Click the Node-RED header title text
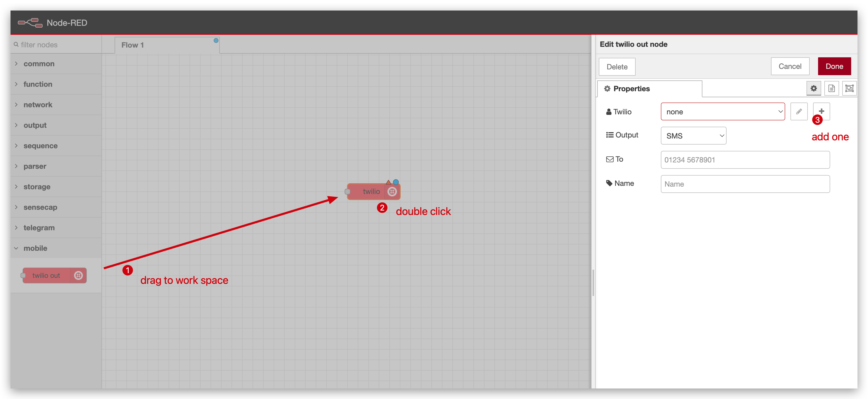The width and height of the screenshot is (868, 399). click(67, 23)
